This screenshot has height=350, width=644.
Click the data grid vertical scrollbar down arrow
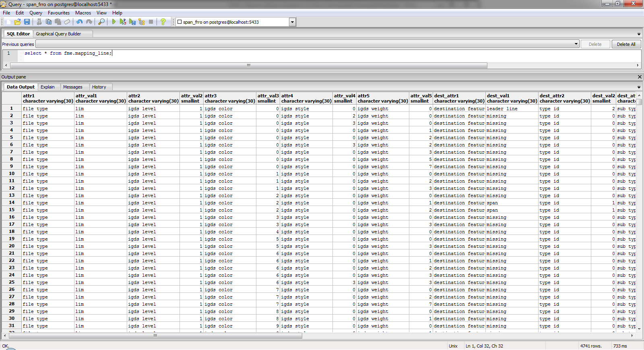tap(639, 329)
